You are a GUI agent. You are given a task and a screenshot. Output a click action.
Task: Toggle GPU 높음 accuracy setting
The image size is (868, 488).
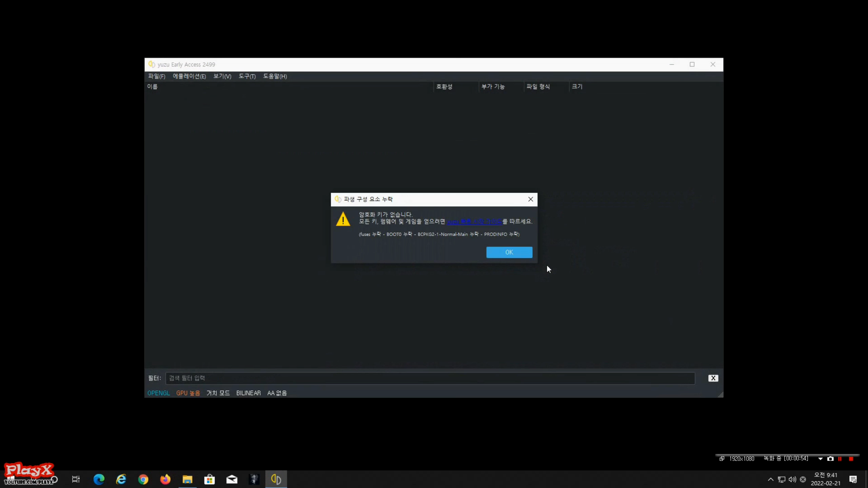[188, 393]
